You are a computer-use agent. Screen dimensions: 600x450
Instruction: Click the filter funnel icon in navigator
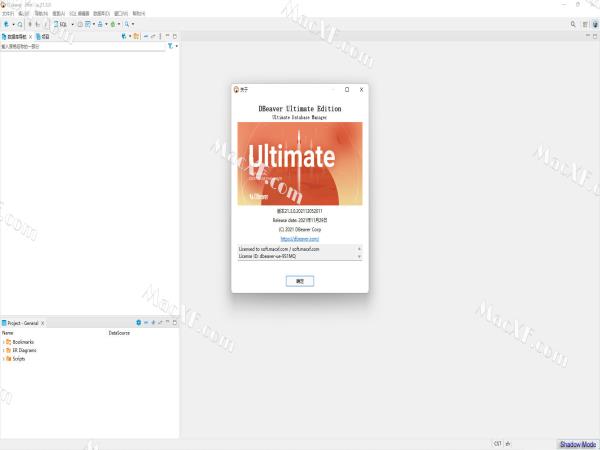[x=170, y=46]
